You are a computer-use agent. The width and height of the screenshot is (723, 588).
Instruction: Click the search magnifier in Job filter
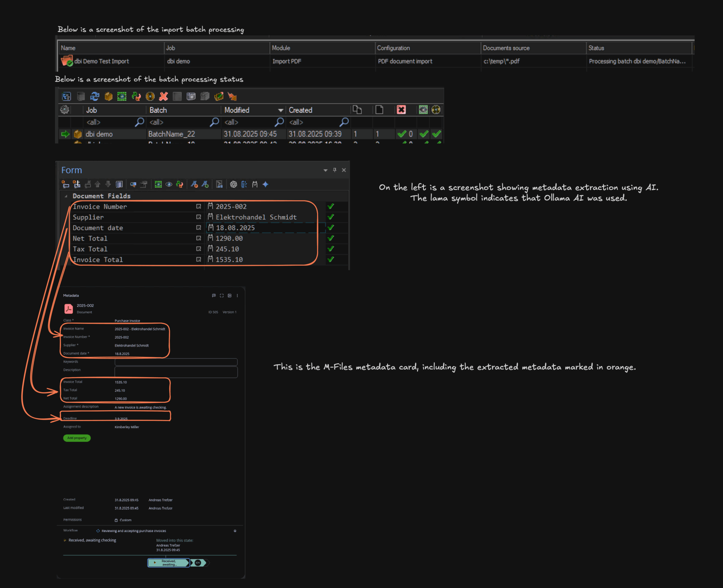coord(140,122)
